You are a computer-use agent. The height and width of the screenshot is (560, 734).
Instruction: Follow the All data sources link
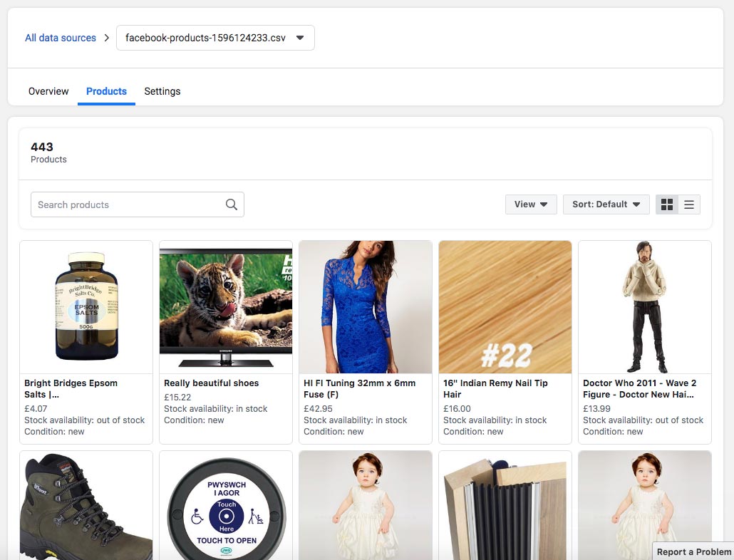coord(61,38)
